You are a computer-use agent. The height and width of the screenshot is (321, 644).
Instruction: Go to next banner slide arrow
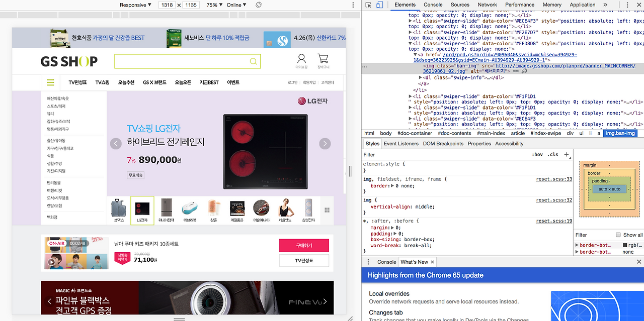(x=325, y=144)
